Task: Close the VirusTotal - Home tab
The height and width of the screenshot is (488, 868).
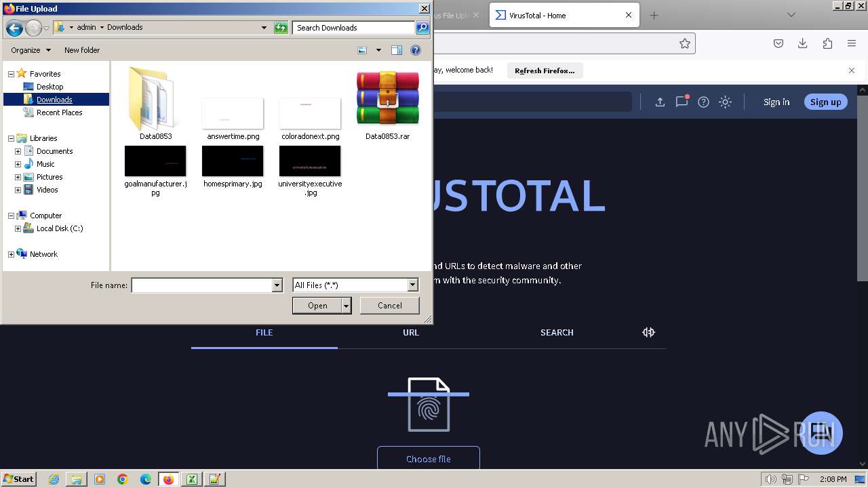Action: (x=629, y=15)
